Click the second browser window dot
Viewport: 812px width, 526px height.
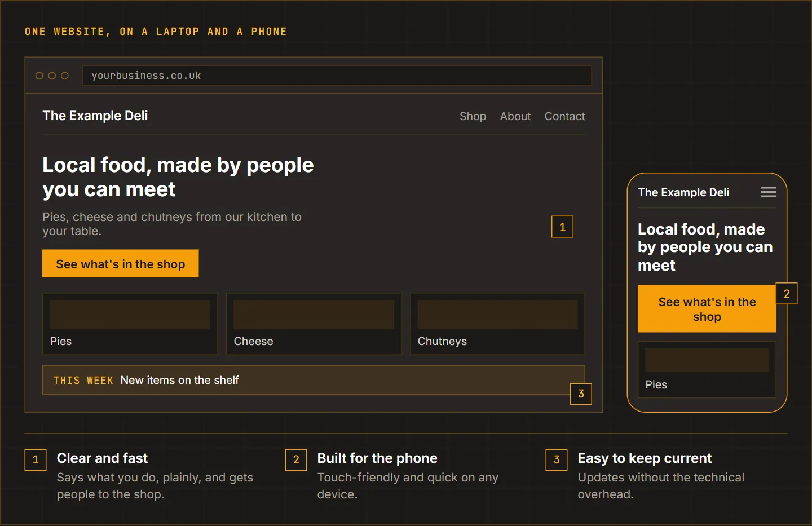(52, 76)
